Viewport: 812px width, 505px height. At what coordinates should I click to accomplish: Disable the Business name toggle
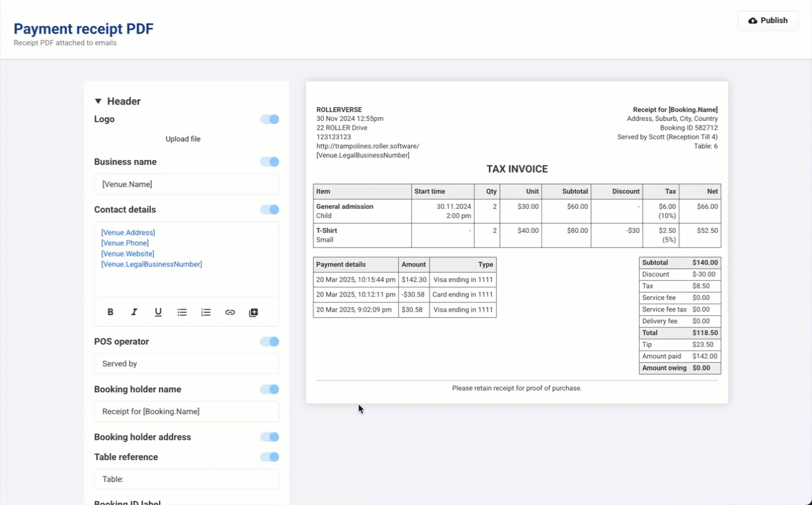point(270,162)
